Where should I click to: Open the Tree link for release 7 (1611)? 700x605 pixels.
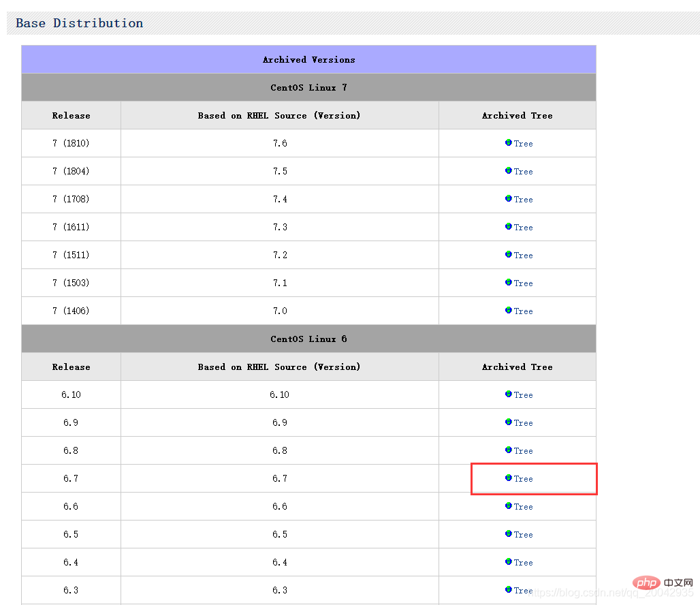tap(523, 228)
